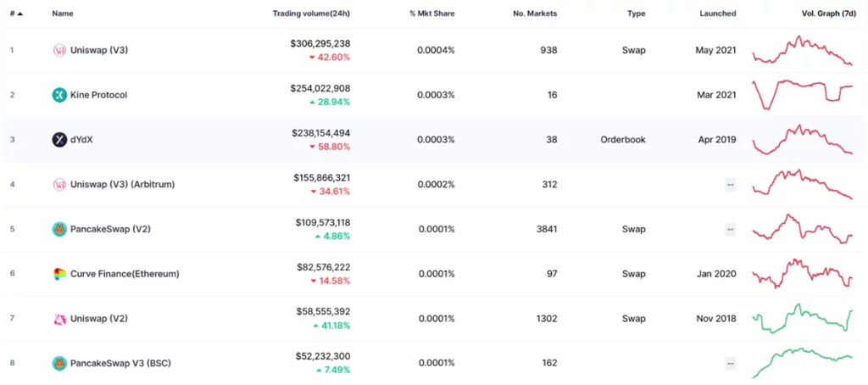
Task: Open the Uniswap (V3) (Arbitrum) link
Action: point(122,185)
